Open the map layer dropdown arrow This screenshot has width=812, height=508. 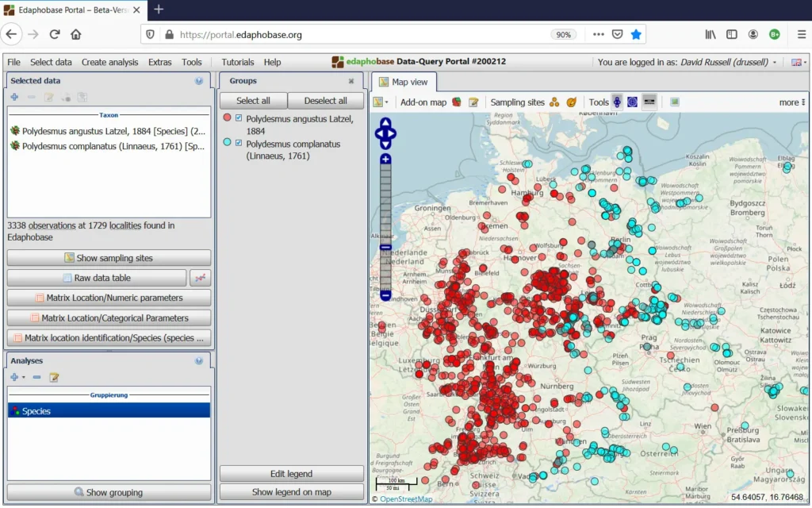pyautogui.click(x=387, y=102)
